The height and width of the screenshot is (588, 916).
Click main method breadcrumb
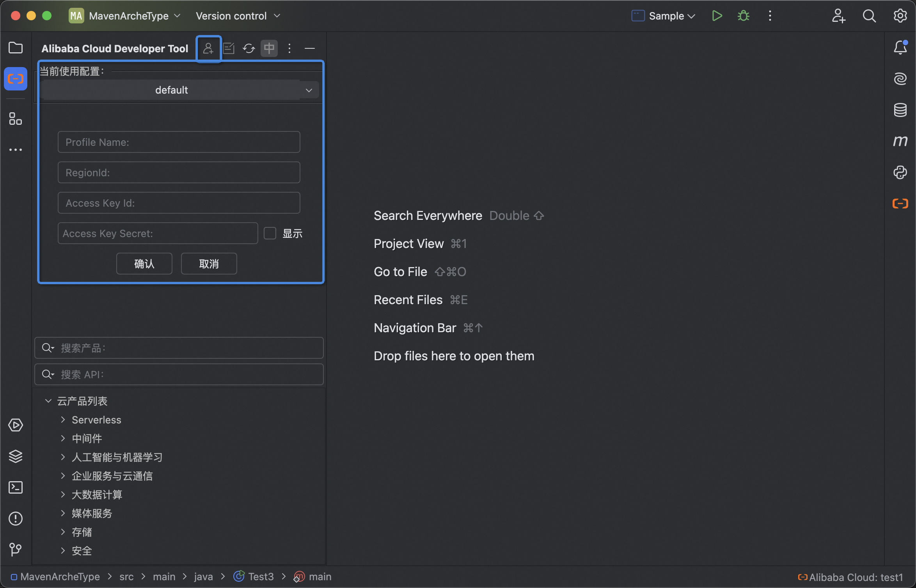tap(313, 576)
